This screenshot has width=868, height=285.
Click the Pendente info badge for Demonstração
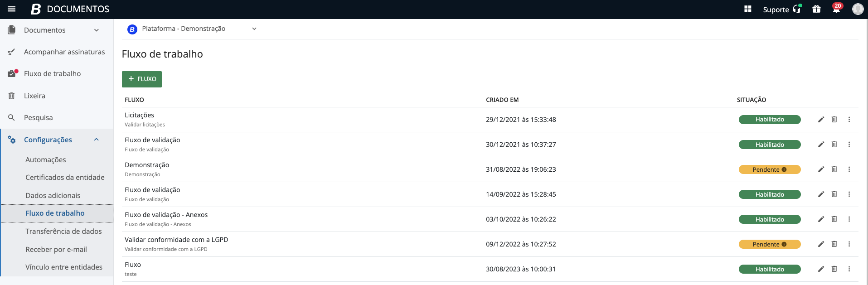coord(769,169)
